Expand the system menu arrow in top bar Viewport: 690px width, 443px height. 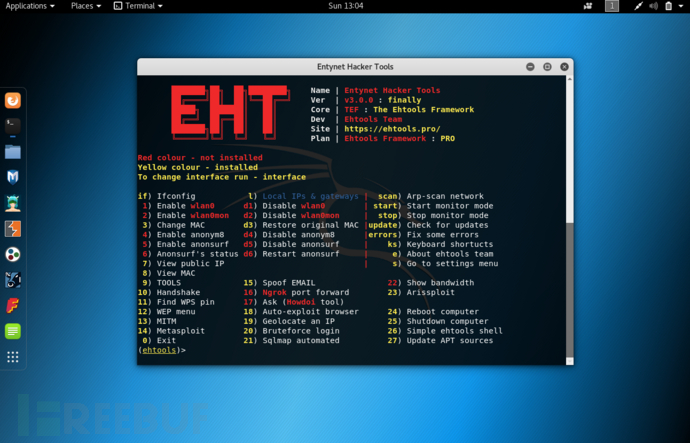click(x=683, y=6)
